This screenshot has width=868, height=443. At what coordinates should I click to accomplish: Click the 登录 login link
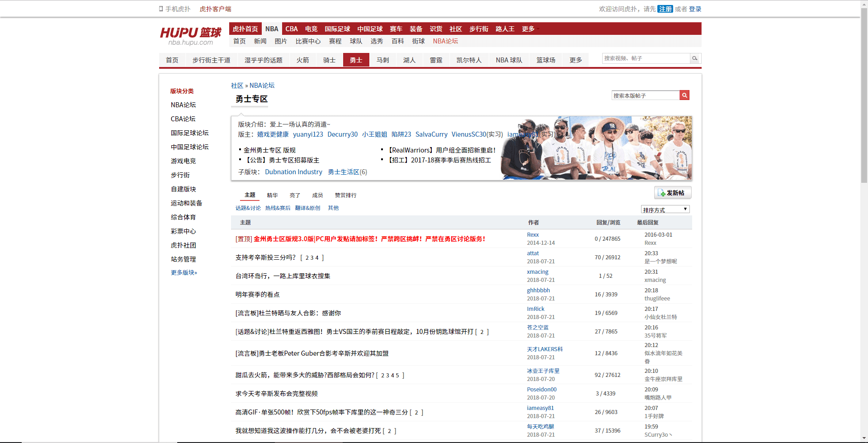[695, 9]
